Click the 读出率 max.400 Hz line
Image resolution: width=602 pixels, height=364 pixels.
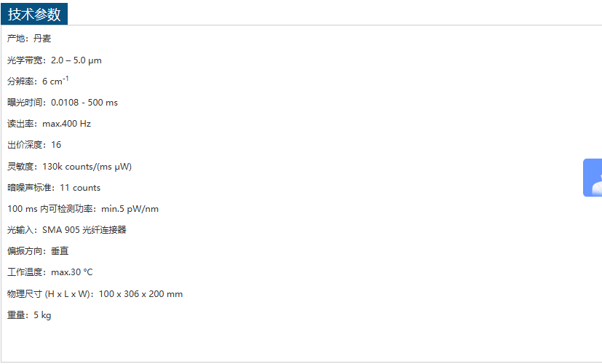tap(49, 124)
